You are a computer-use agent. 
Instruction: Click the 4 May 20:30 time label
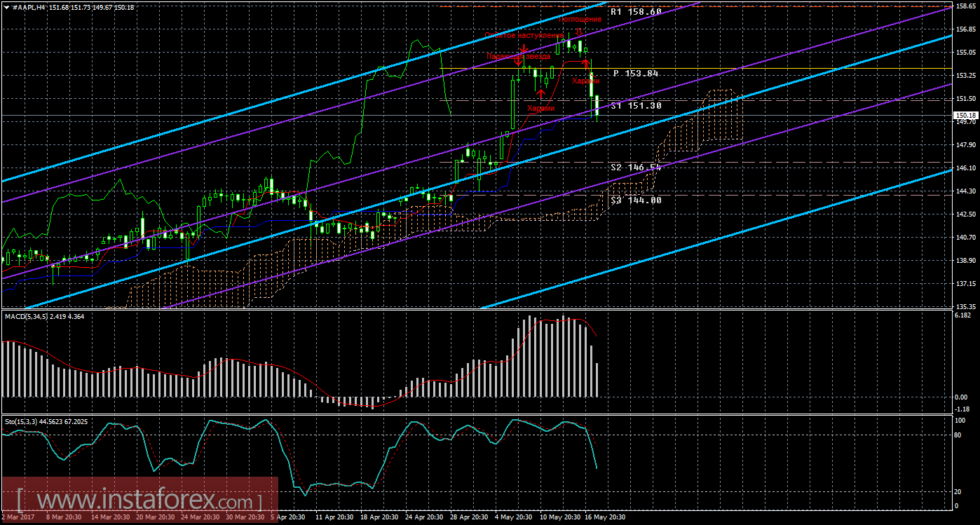pos(513,517)
